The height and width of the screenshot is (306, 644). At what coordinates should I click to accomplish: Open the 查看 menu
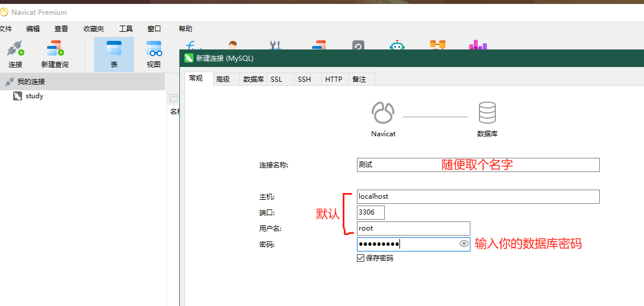pyautogui.click(x=61, y=29)
